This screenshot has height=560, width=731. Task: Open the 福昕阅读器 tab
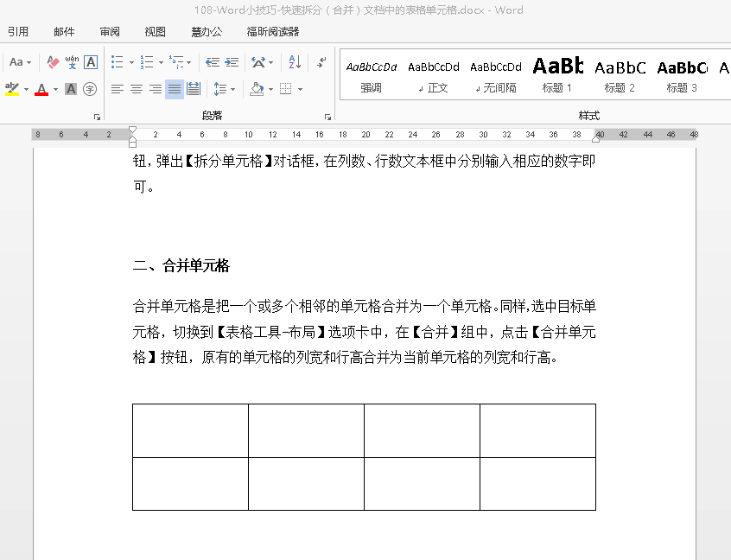[x=273, y=32]
